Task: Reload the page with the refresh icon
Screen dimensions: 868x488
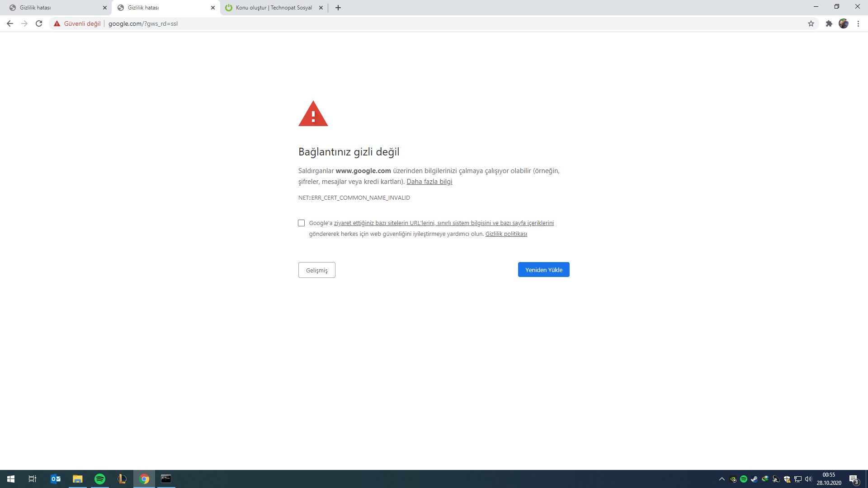Action: [39, 23]
